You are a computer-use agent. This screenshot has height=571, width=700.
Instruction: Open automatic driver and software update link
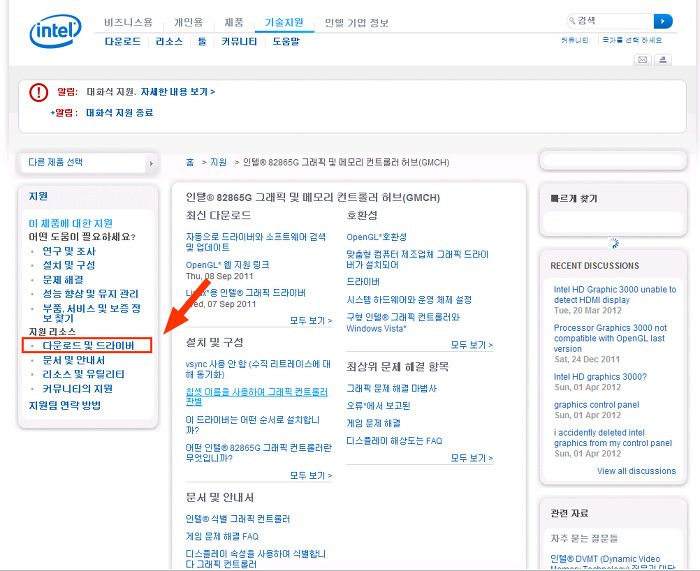point(256,242)
